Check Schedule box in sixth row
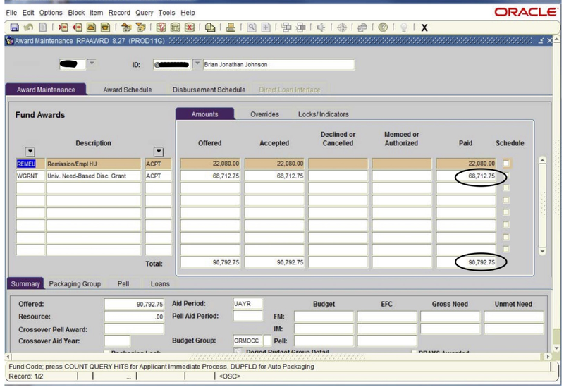 pos(506,224)
